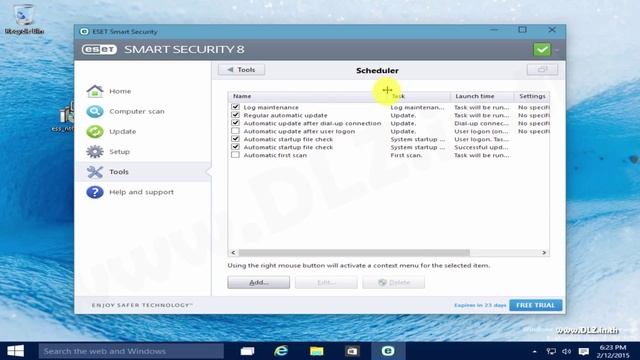Viewport: 640px width, 360px height.
Task: Select the Log maintenance row name
Action: coord(271,107)
